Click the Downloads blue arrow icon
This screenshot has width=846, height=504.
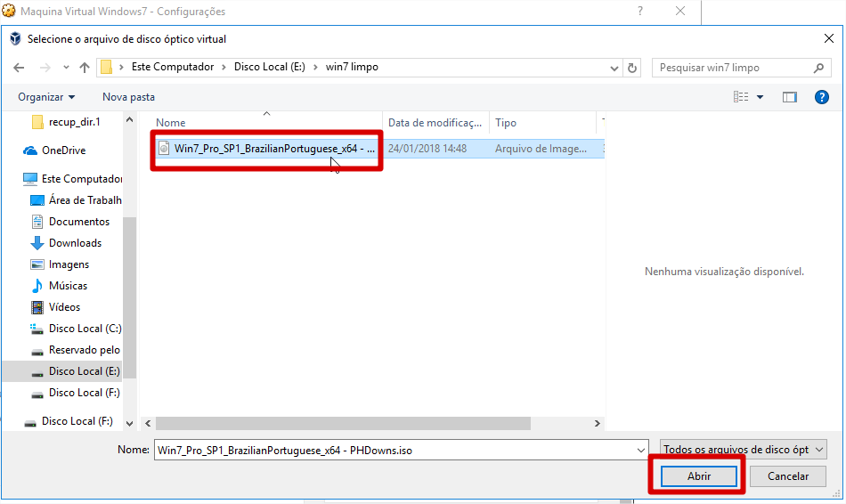(x=37, y=243)
